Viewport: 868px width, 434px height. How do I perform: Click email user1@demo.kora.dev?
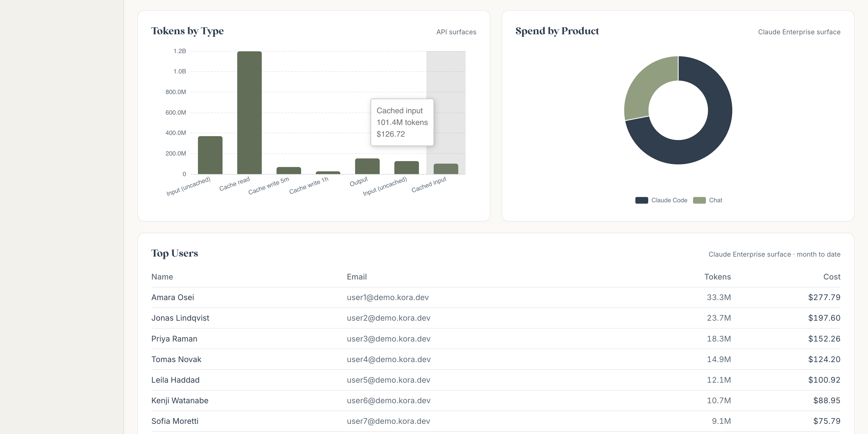coord(388,297)
